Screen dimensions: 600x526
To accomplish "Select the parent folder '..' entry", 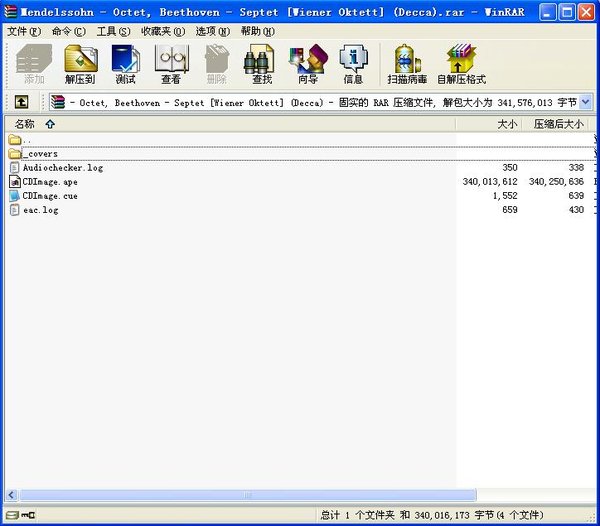I will click(x=19, y=140).
